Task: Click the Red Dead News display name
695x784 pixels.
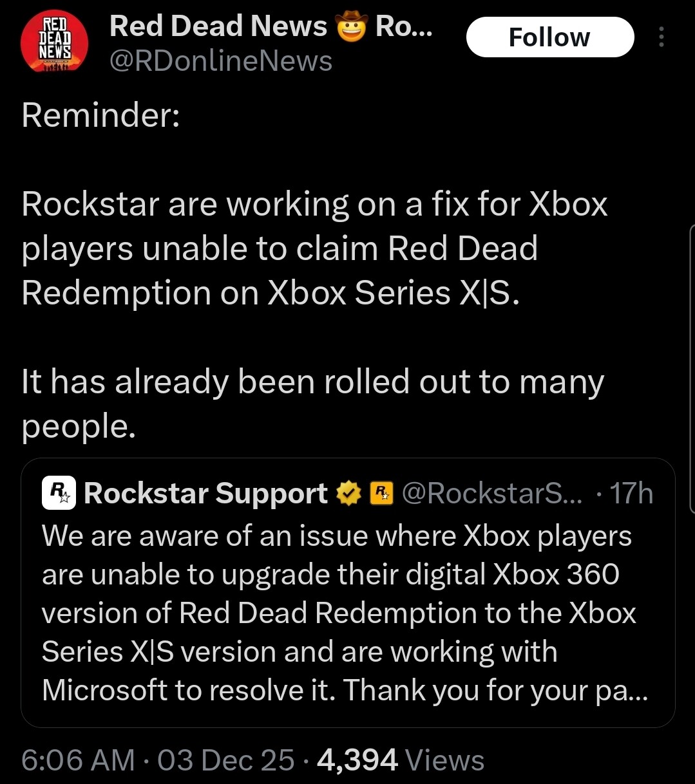Action: (218, 26)
